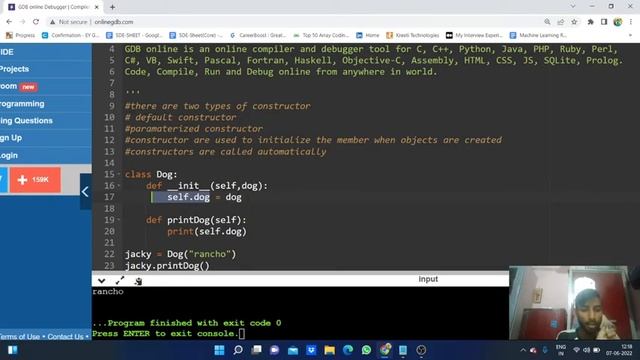The width and height of the screenshot is (640, 360).
Task: Switch to Chrome on the taskbar
Action: click(x=385, y=350)
